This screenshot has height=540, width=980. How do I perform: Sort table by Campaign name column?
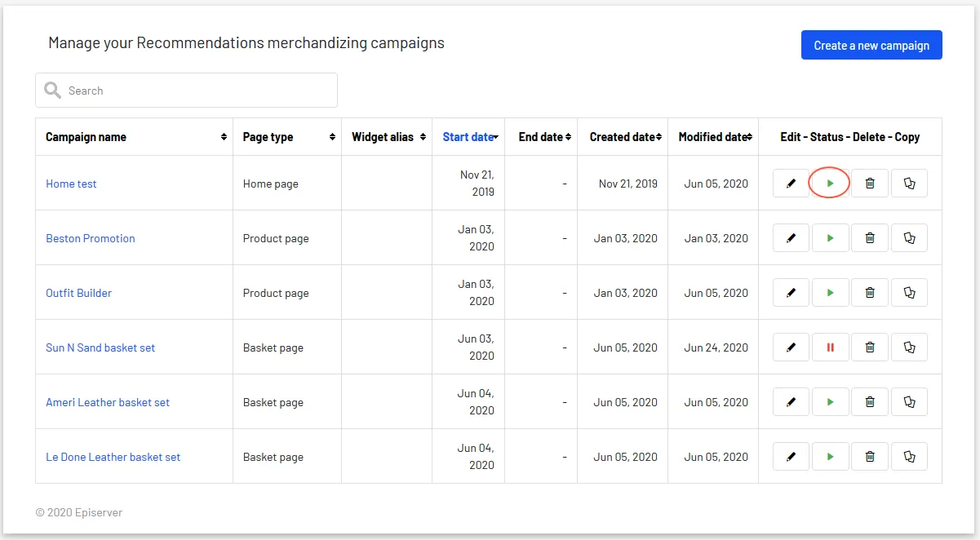(134, 137)
